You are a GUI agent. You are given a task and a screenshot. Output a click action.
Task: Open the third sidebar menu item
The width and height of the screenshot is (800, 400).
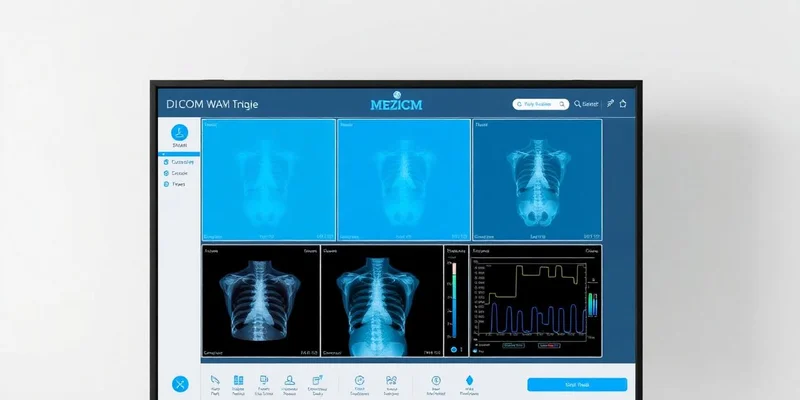coord(174,184)
